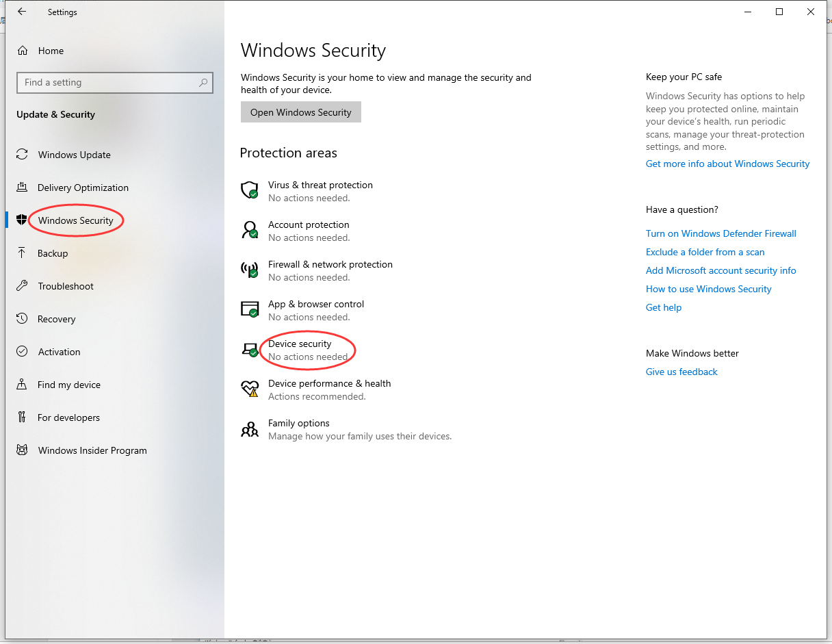Open Exclude a folder from a scan
832x644 pixels.
(705, 252)
